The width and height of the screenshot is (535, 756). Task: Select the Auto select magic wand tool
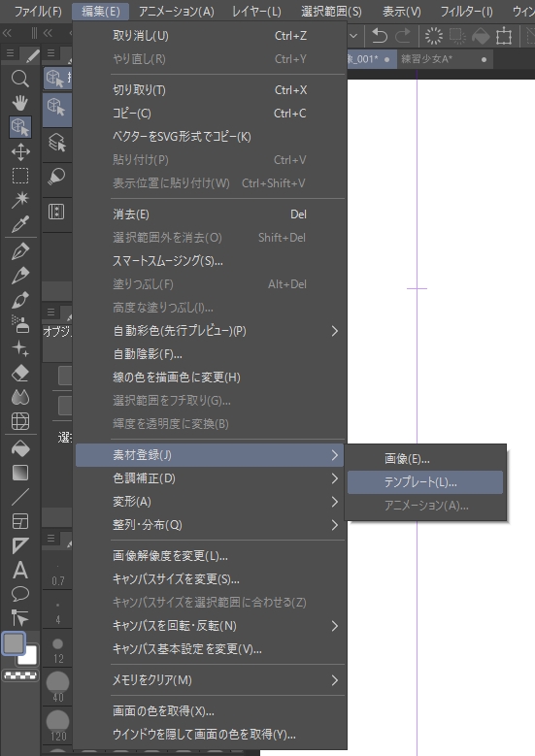pos(19,200)
